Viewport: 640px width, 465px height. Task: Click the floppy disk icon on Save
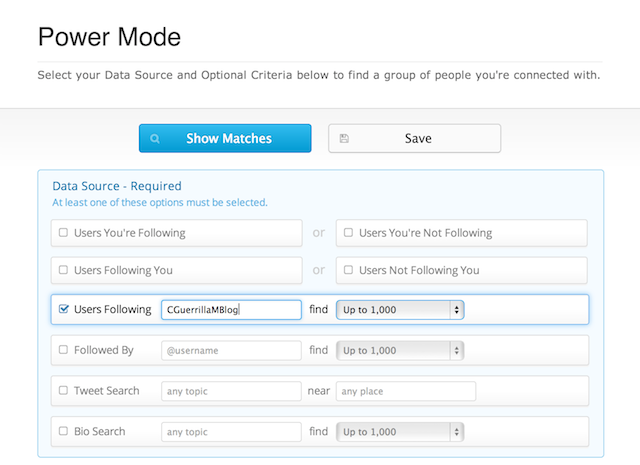344,139
